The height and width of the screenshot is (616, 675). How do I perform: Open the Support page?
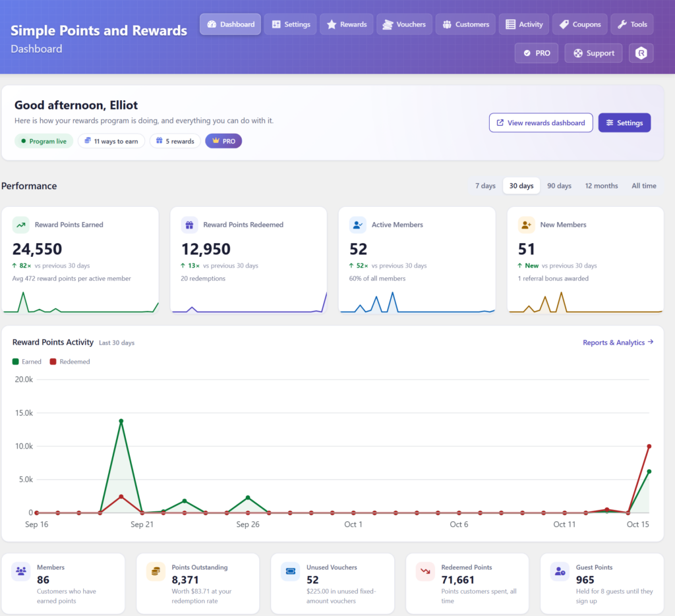tap(594, 53)
